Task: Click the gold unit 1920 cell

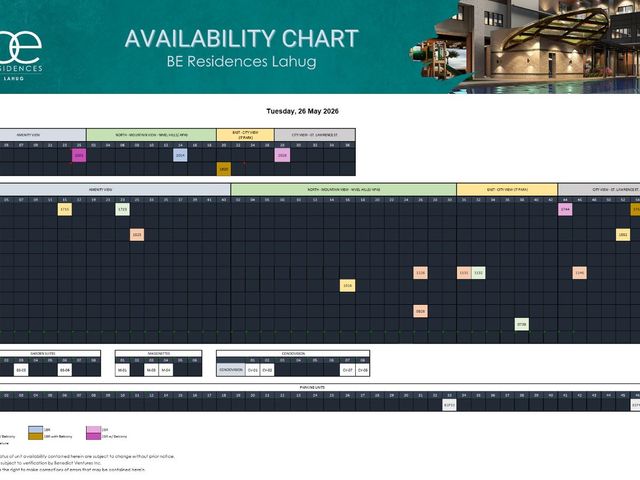Action: coord(224,169)
